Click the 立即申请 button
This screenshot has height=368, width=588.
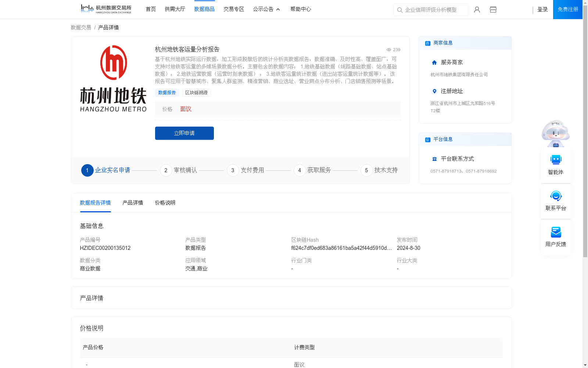tap(184, 133)
